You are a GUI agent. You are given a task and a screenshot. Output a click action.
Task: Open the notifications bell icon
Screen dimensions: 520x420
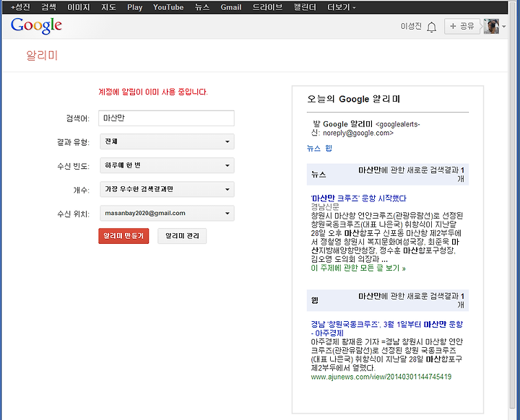coord(431,27)
